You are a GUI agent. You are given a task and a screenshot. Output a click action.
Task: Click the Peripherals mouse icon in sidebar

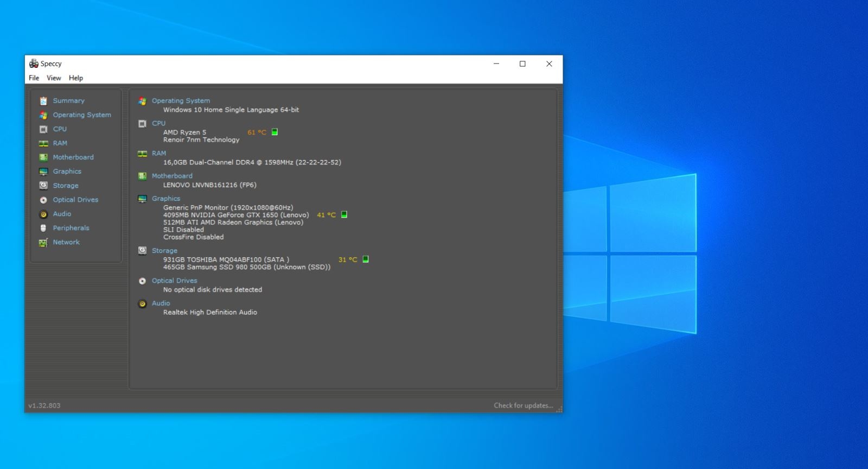[x=43, y=228]
